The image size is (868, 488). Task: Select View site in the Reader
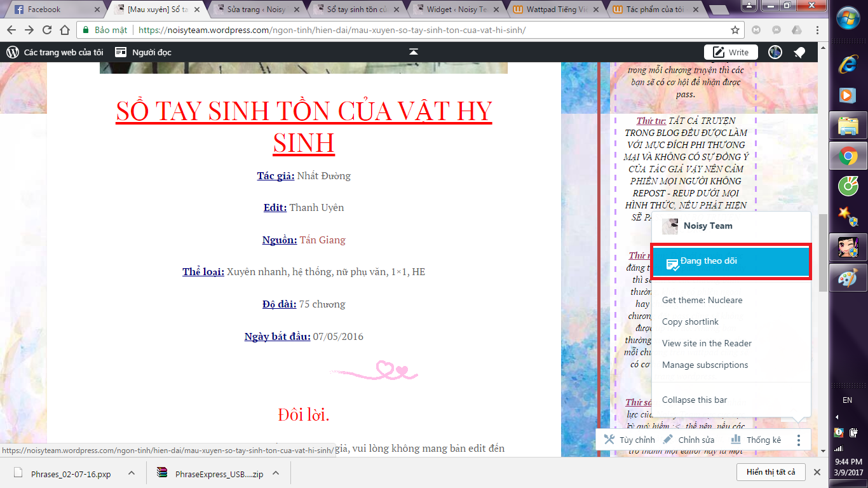pos(707,343)
